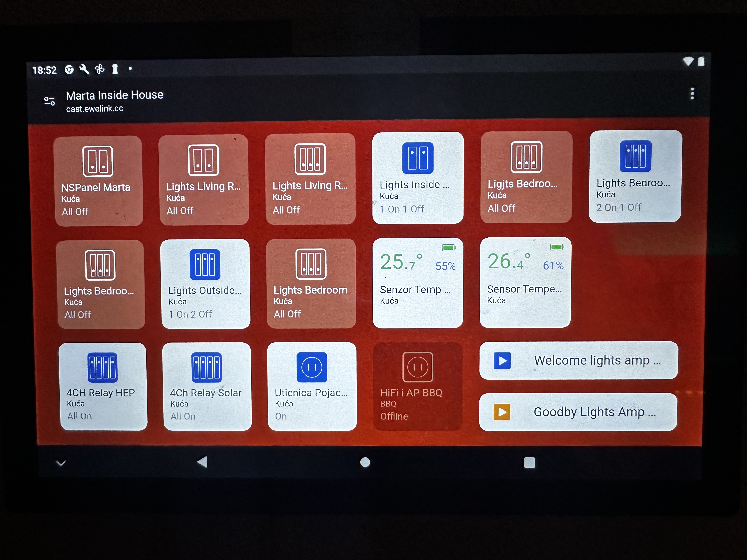Tap the Android back button
Viewport: 747px width, 560px height.
tap(202, 462)
